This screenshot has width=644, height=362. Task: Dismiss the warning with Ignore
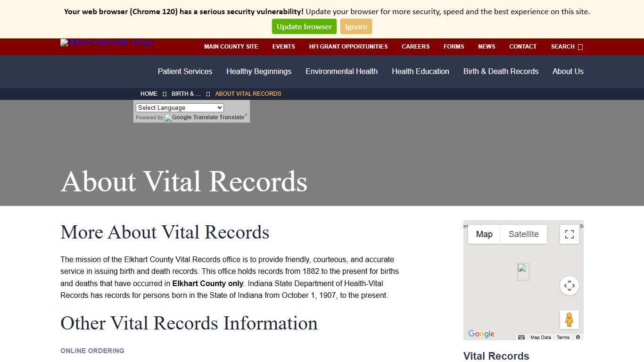pyautogui.click(x=356, y=26)
